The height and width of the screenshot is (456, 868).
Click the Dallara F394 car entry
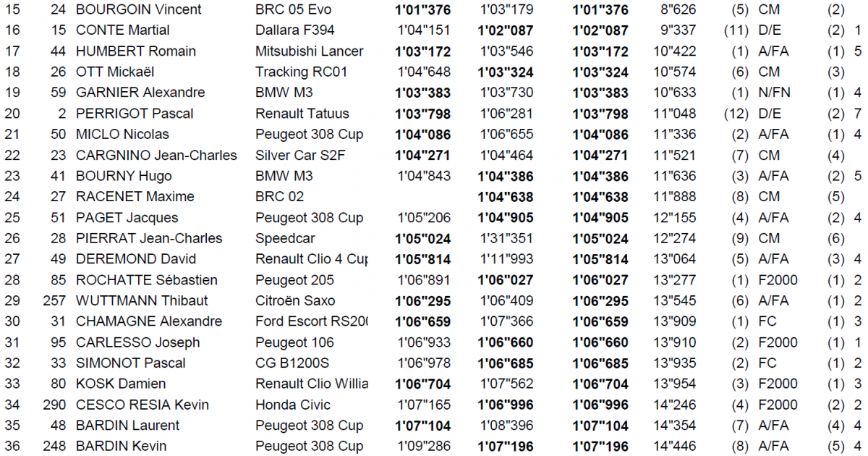295,30
